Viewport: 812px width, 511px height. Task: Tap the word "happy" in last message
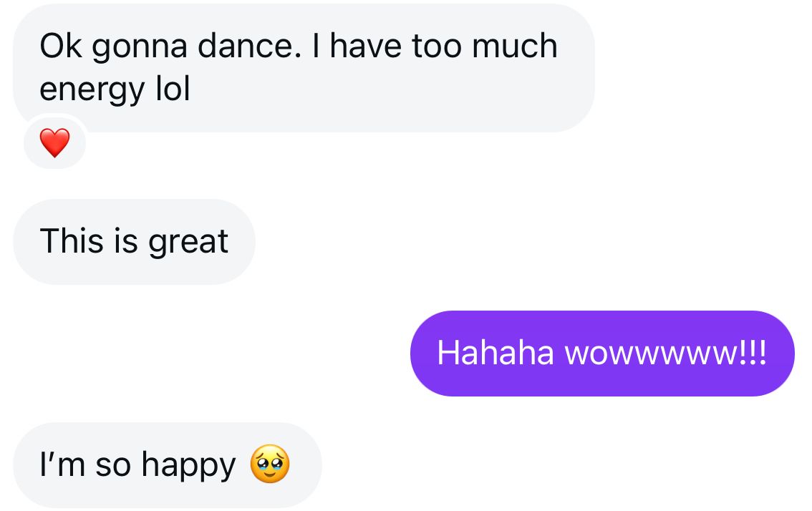pos(188,466)
